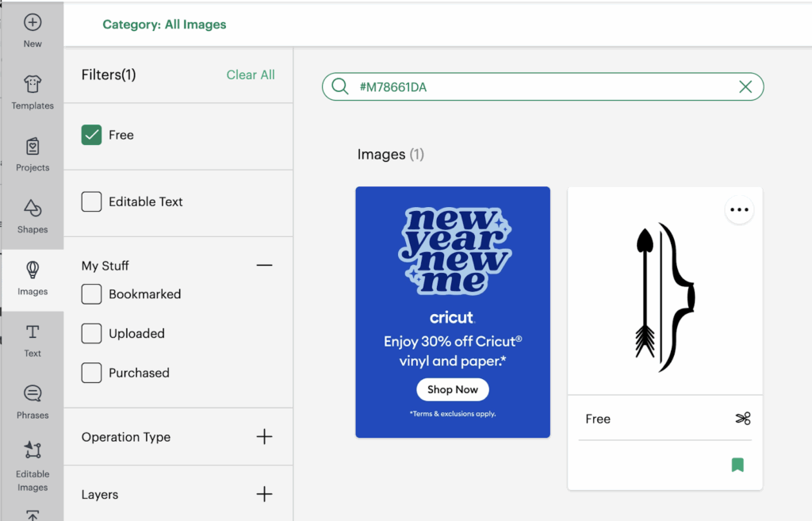This screenshot has height=521, width=812.
Task: Click the 'Enjoy 30% off Cricut' ad text
Action: click(x=453, y=351)
